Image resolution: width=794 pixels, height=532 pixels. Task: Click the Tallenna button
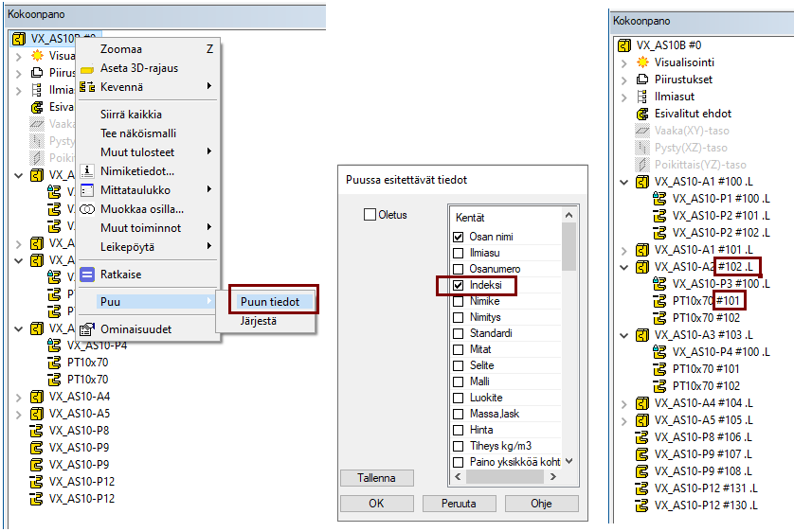tap(377, 478)
